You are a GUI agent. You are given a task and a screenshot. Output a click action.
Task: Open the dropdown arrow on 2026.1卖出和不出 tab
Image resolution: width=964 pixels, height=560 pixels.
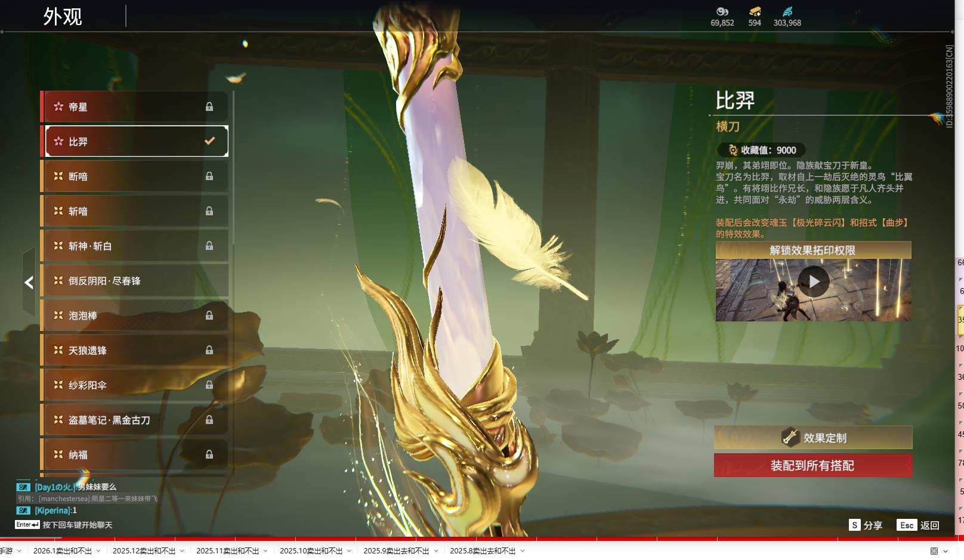98,551
